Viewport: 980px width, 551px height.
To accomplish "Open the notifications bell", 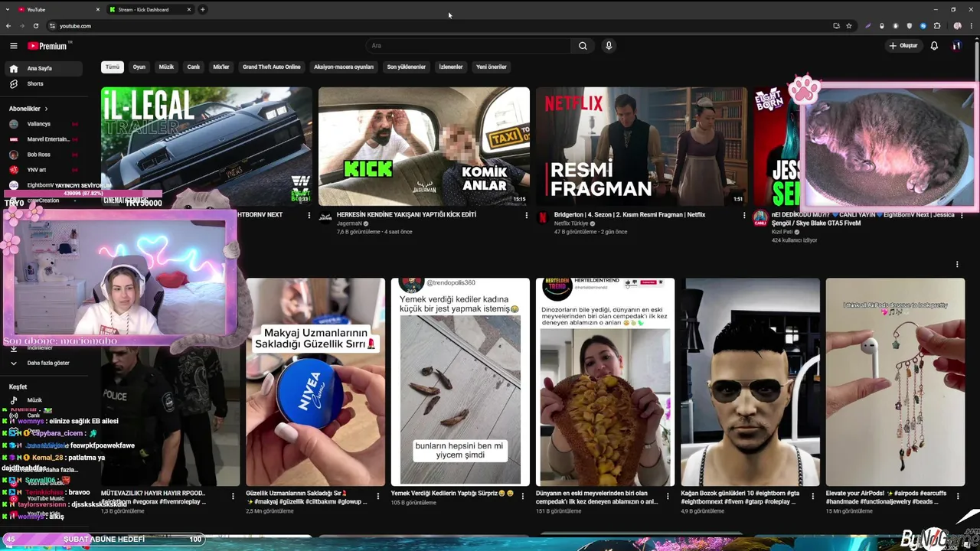I will (x=934, y=46).
